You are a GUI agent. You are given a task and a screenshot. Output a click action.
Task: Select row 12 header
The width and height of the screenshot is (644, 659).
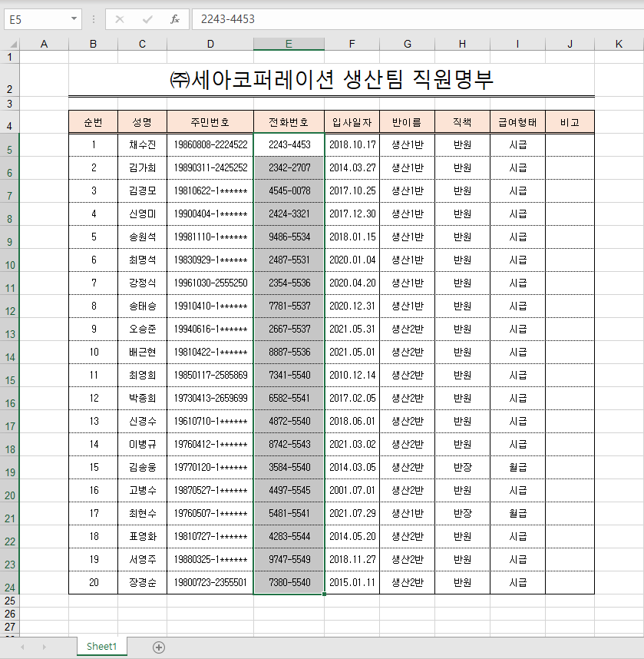pos(10,306)
